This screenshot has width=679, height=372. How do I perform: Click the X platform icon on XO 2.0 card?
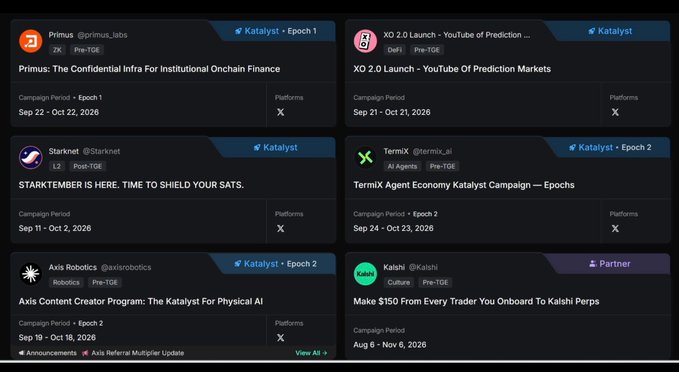615,112
